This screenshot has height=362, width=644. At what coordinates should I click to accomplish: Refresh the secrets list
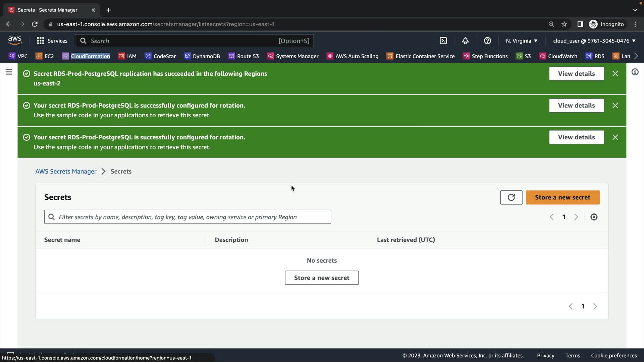511,197
